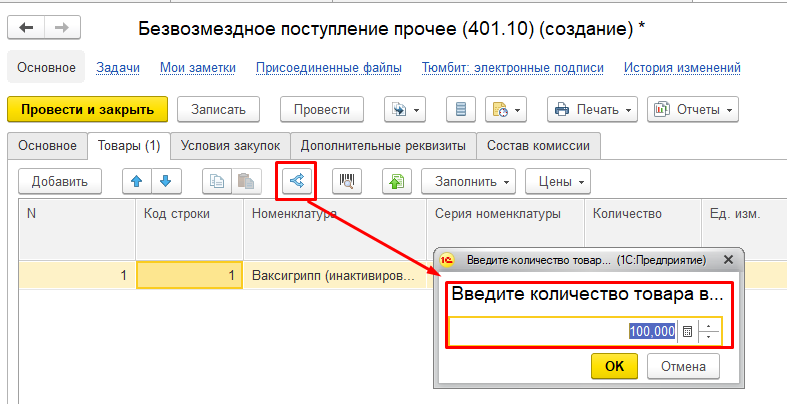787x404 pixels.
Task: Click the copy rows icon
Action: point(216,181)
